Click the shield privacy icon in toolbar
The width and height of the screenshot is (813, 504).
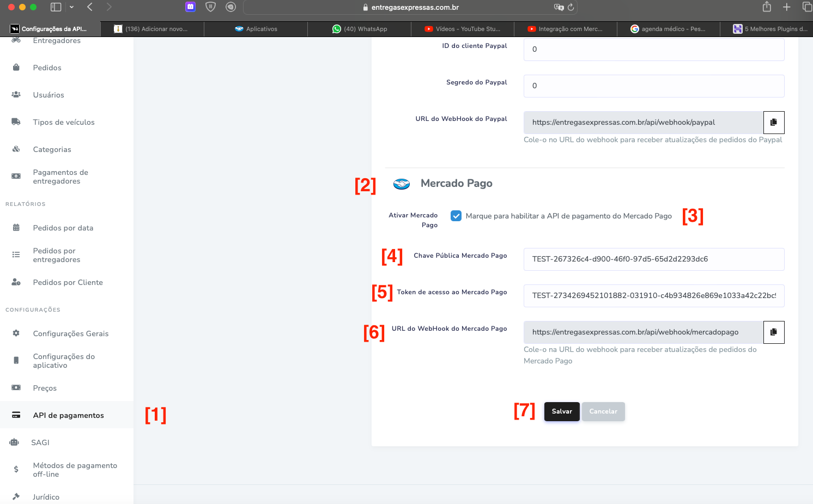pyautogui.click(x=210, y=7)
